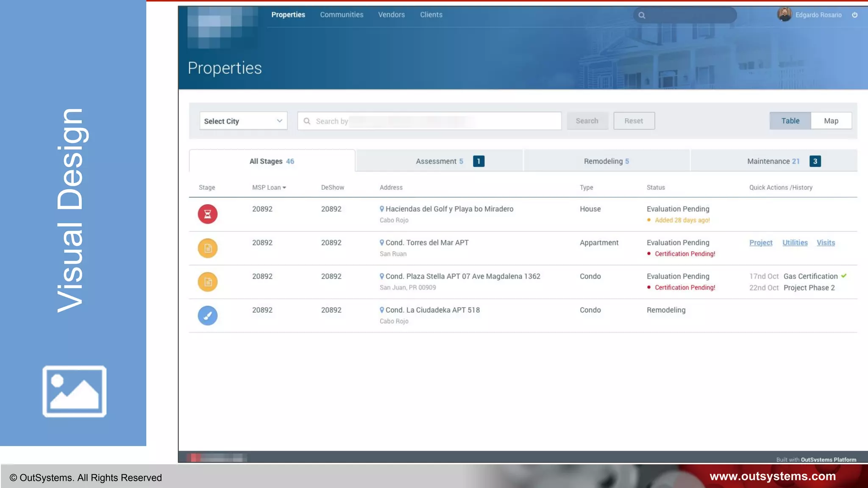Click the red hourglass stage icon
The height and width of the screenshot is (488, 868).
207,214
